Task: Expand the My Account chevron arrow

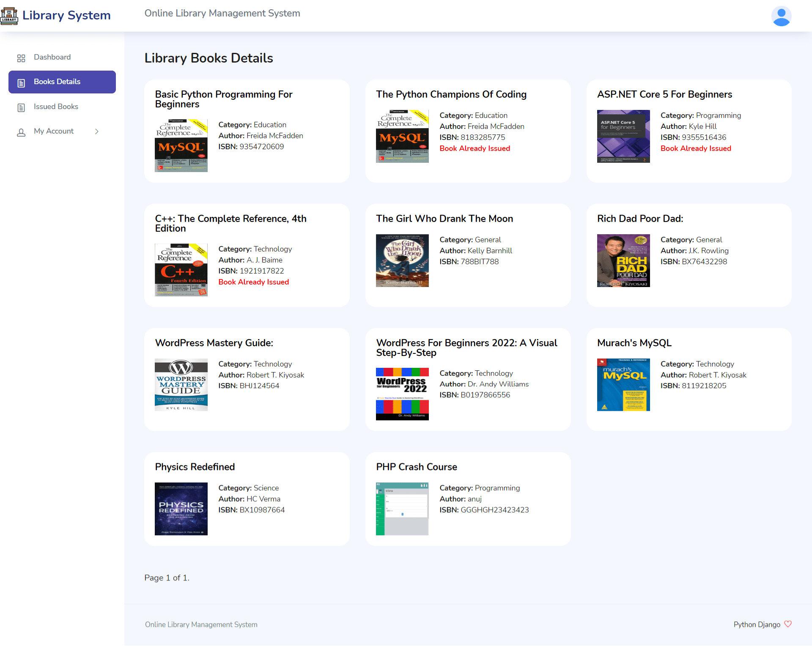Action: 97,131
